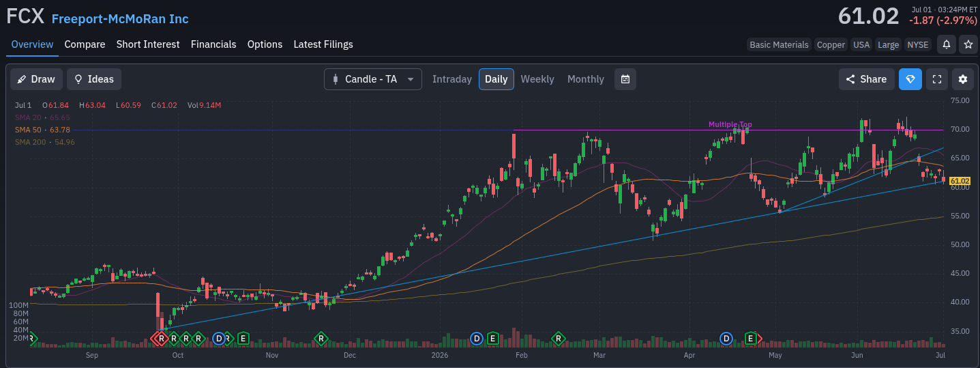This screenshot has height=368, width=980.
Task: Click the green E earnings marker in late April
Action: (750, 338)
